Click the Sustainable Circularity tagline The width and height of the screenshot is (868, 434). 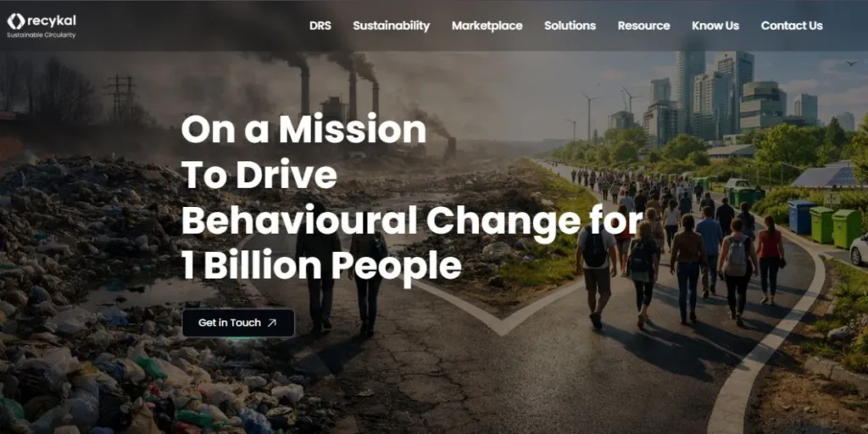click(41, 35)
